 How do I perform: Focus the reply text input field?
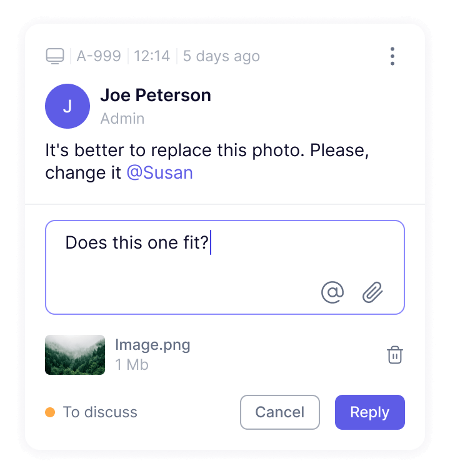(x=225, y=267)
